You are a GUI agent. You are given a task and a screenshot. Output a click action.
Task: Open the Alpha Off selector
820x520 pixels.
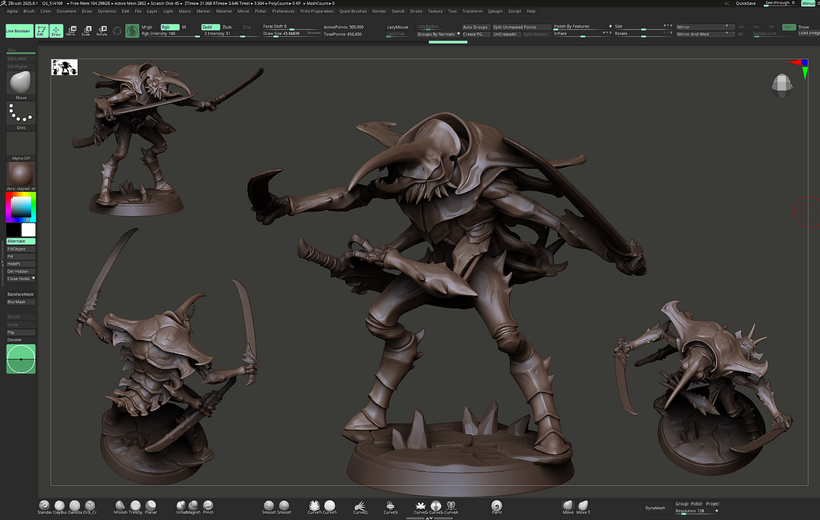(x=21, y=145)
